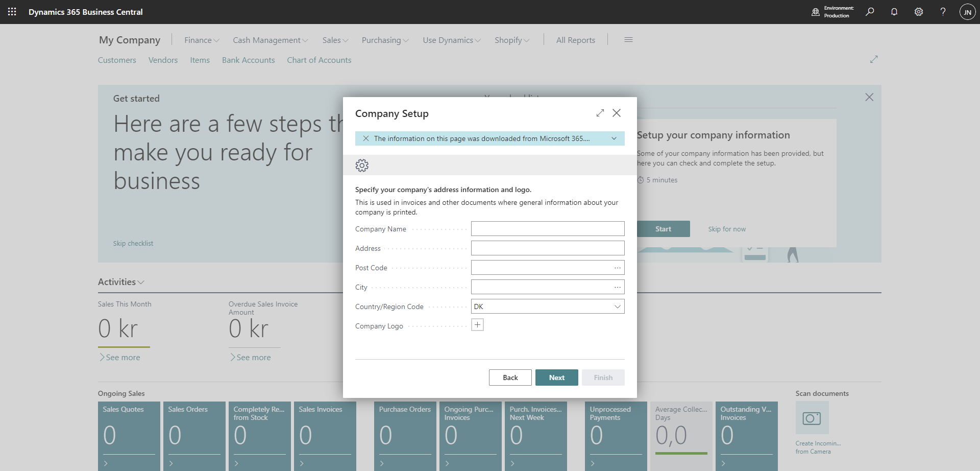Click the Next button
980x471 pixels.
pos(557,378)
